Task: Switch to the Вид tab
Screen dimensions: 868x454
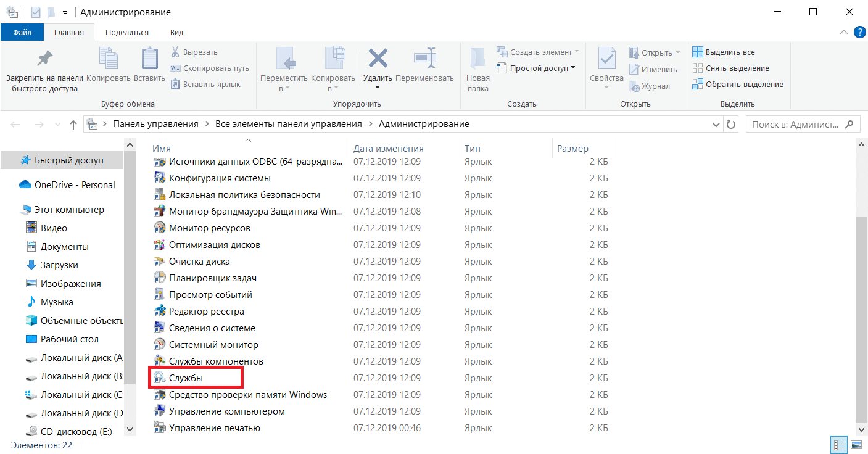Action: (175, 32)
